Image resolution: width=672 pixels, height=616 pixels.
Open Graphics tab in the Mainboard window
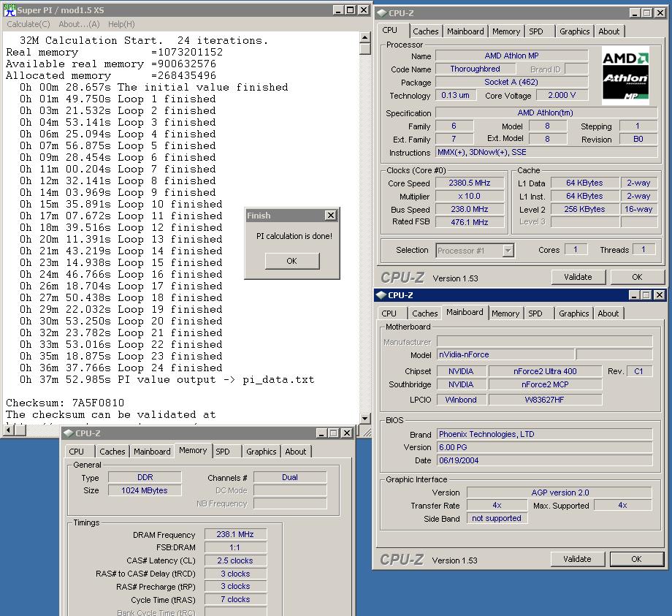(x=573, y=313)
